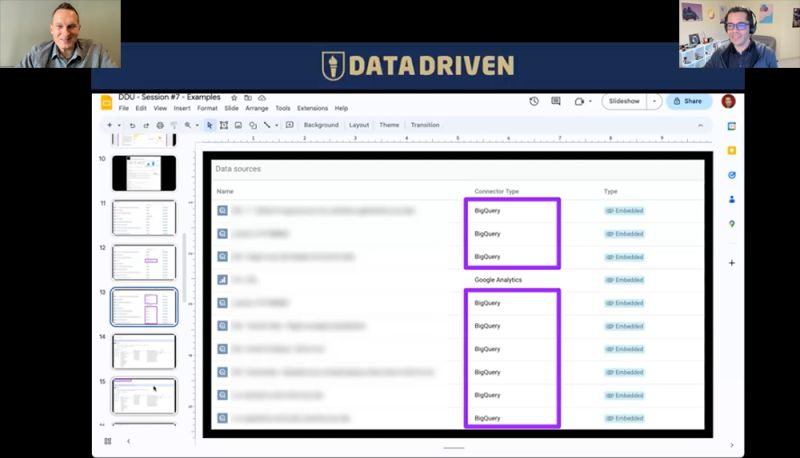
Task: Click the undo arrow icon
Action: (x=132, y=125)
